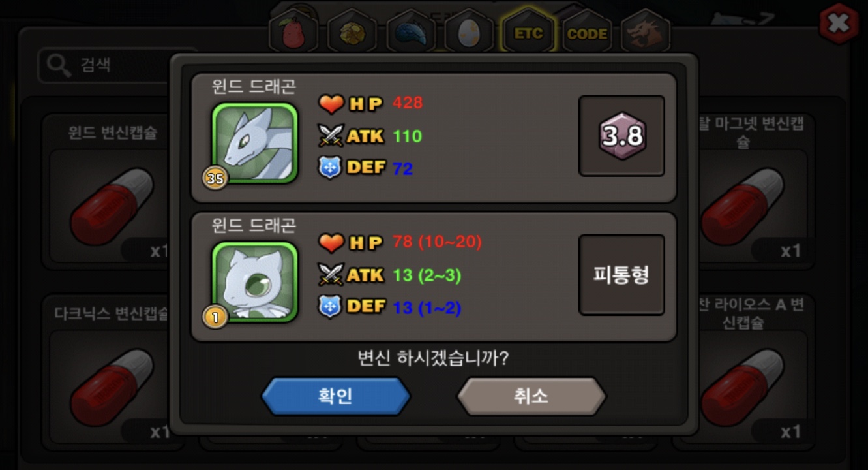Viewport: 868px width, 470px height.
Task: Click the magnifying glass search icon
Action: pyautogui.click(x=59, y=65)
